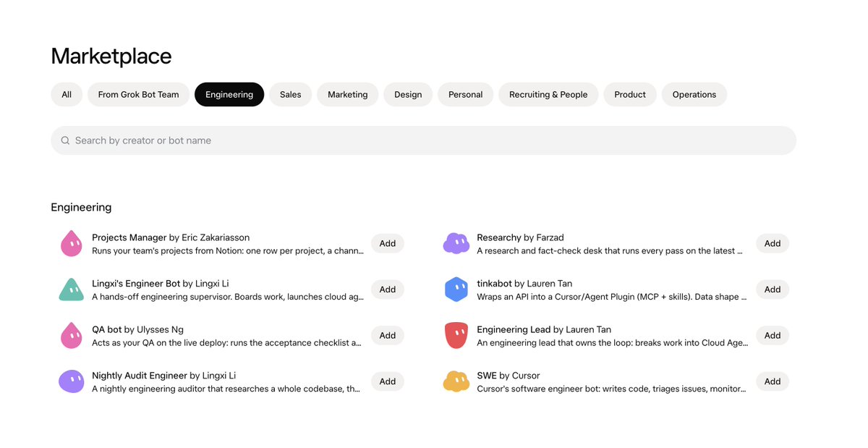Image resolution: width=868 pixels, height=448 pixels.
Task: Filter by From Grok Bot Team
Action: click(x=138, y=95)
